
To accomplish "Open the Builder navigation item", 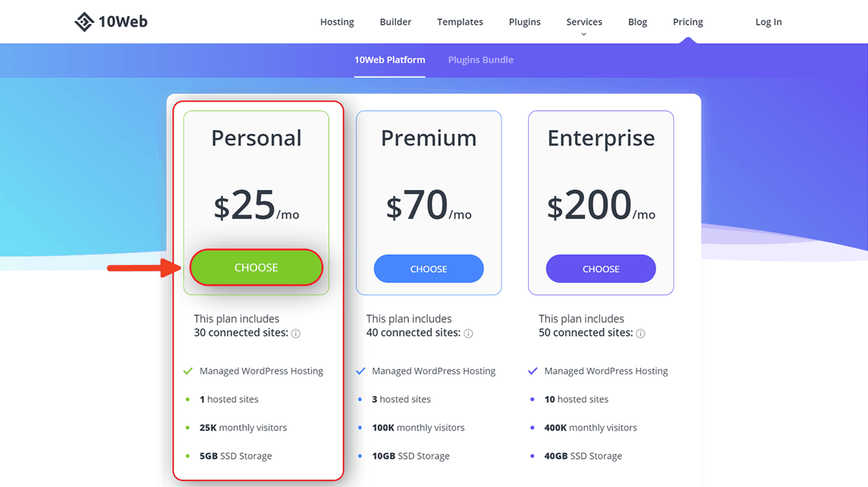I will point(395,22).
